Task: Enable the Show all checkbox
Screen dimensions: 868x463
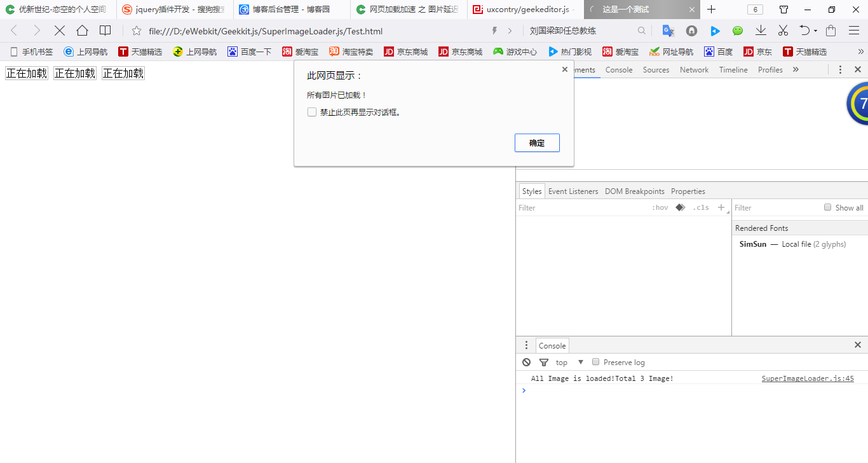Action: (x=827, y=207)
